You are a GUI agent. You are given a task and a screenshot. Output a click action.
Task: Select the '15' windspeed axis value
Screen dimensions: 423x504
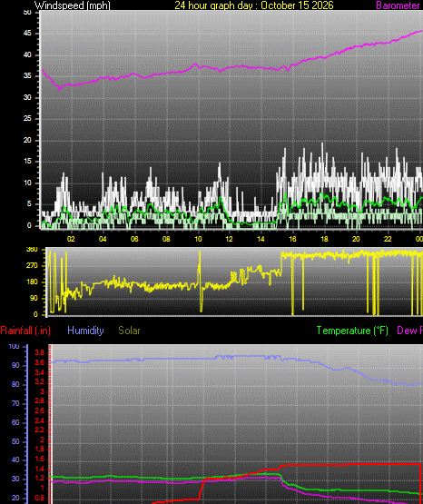pos(27,162)
